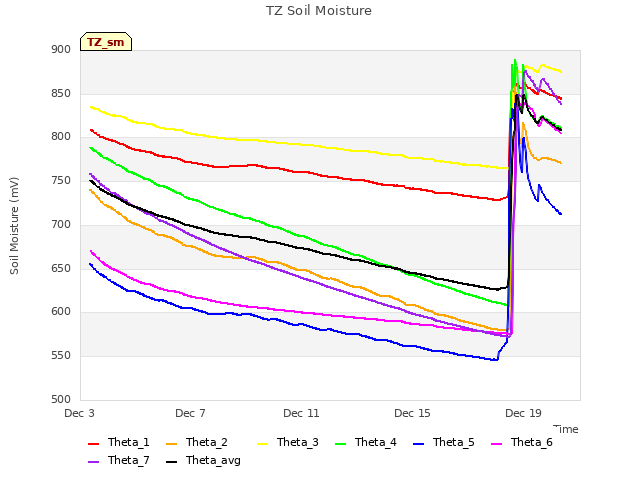Click the 700 y-axis tick label

pyautogui.click(x=61, y=224)
